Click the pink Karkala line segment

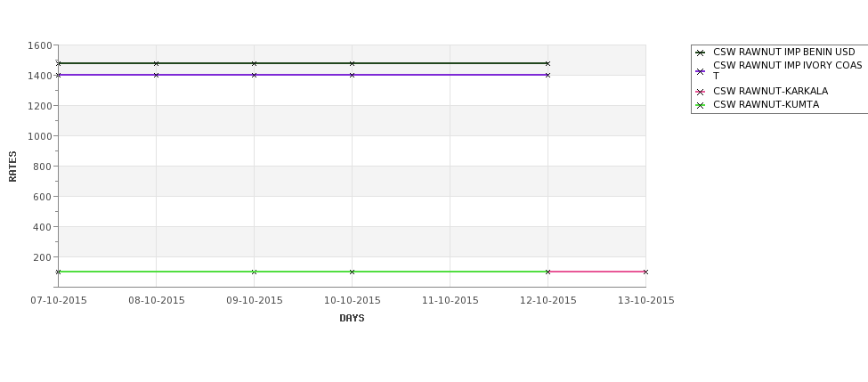point(596,272)
